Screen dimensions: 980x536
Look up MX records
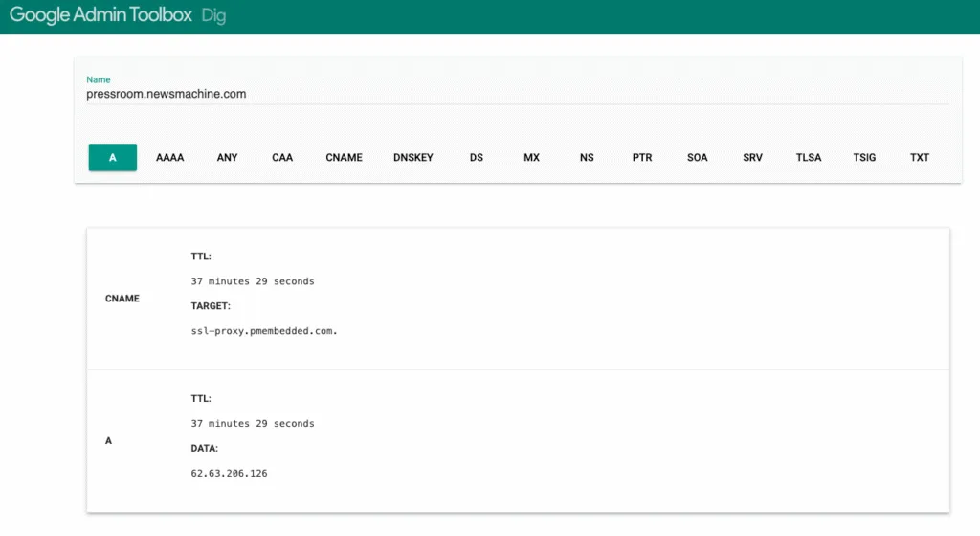pos(532,158)
